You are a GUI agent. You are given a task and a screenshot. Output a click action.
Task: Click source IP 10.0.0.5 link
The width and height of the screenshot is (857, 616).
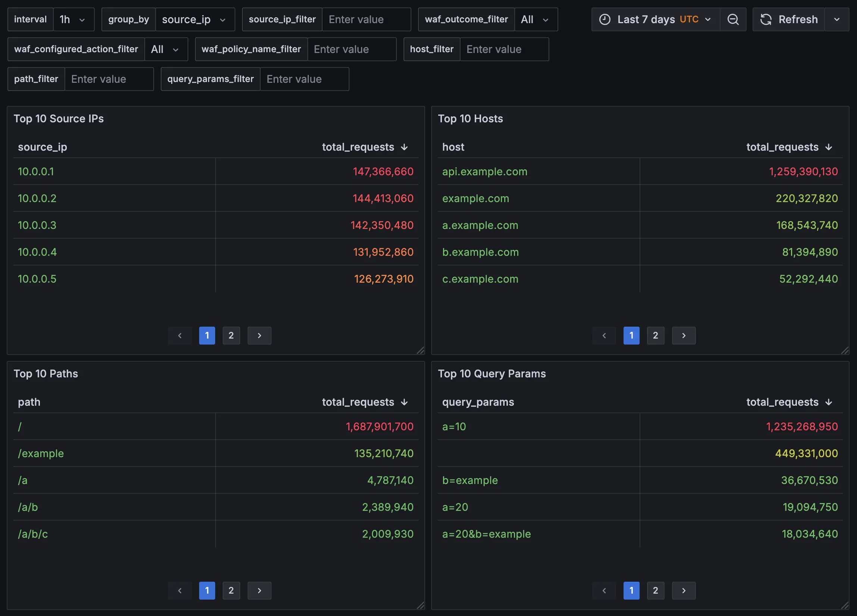(37, 279)
